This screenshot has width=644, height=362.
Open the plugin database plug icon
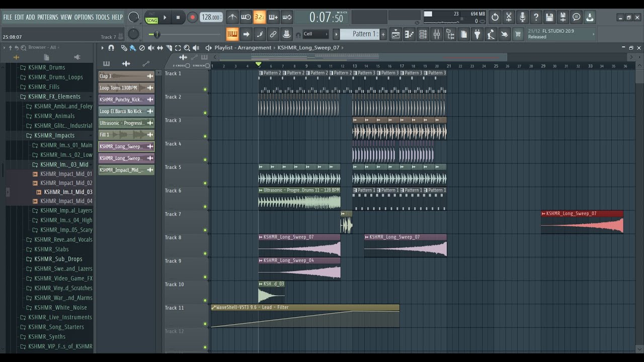(x=477, y=34)
